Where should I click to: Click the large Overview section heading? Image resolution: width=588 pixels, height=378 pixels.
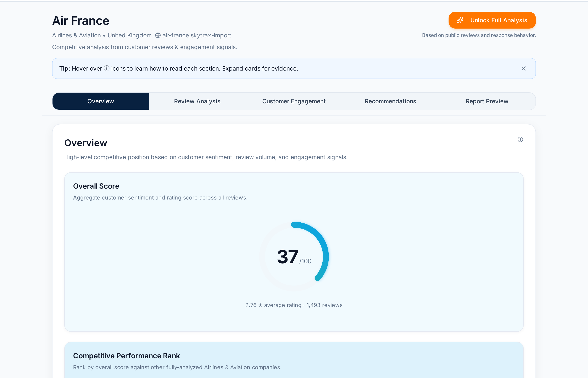86,143
